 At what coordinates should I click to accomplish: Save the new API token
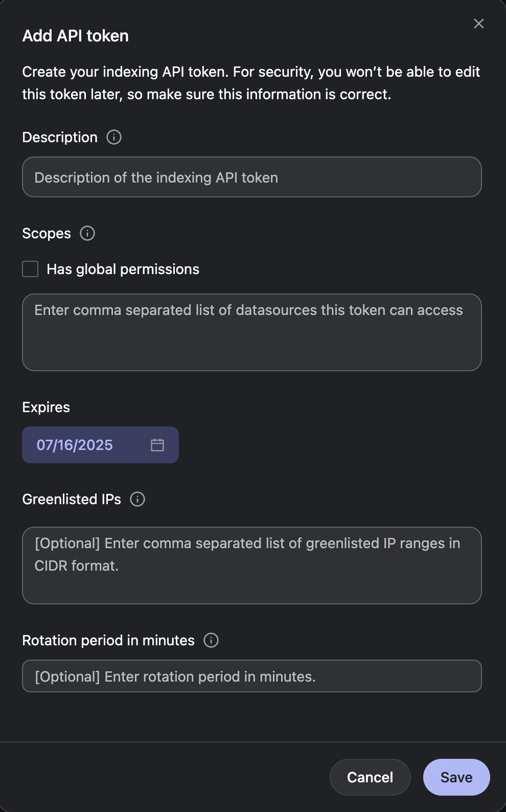click(455, 777)
